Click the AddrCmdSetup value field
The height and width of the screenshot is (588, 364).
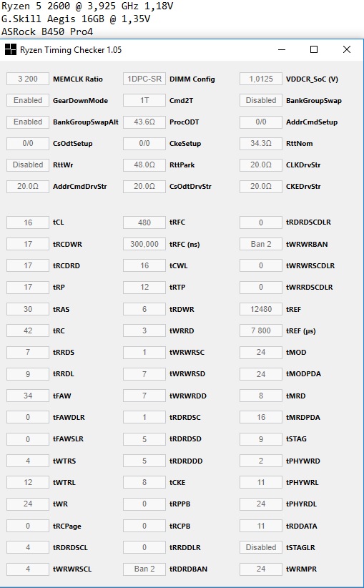[x=261, y=122]
